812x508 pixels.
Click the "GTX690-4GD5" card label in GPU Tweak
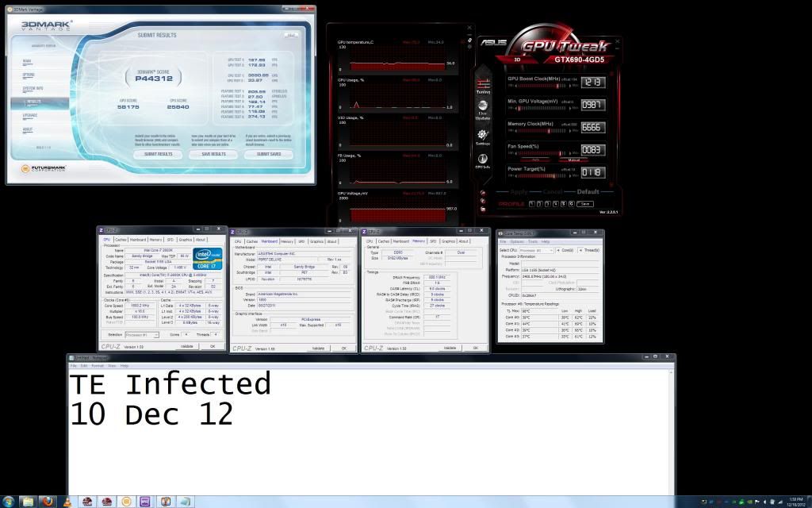(579, 60)
